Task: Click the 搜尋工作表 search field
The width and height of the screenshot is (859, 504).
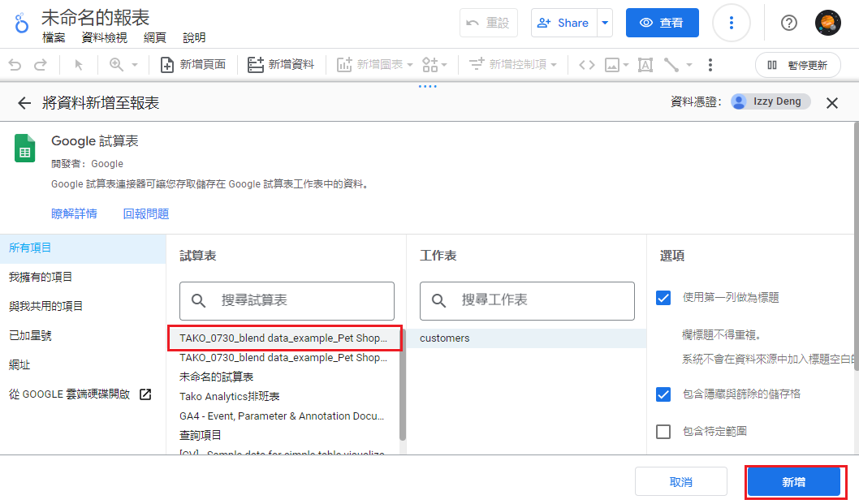Action: [527, 301]
